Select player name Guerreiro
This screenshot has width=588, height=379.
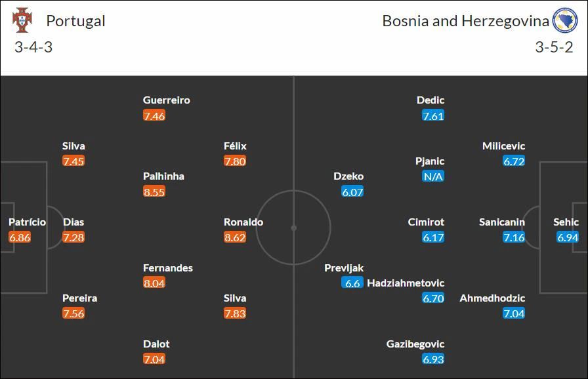pos(167,100)
